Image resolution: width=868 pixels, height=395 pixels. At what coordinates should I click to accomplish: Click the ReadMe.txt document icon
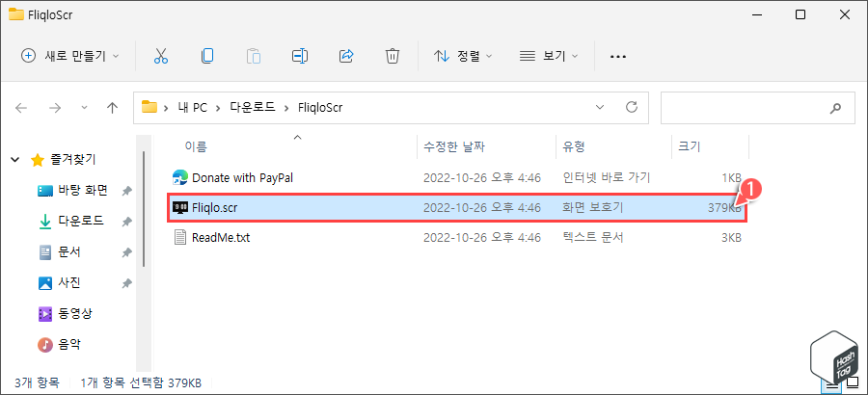click(179, 238)
